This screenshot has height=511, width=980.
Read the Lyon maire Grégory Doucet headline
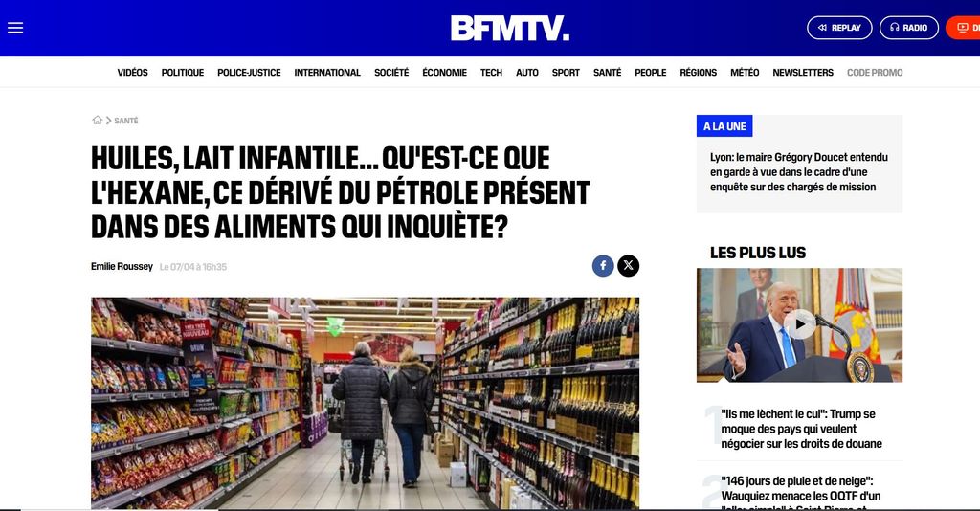tap(799, 172)
